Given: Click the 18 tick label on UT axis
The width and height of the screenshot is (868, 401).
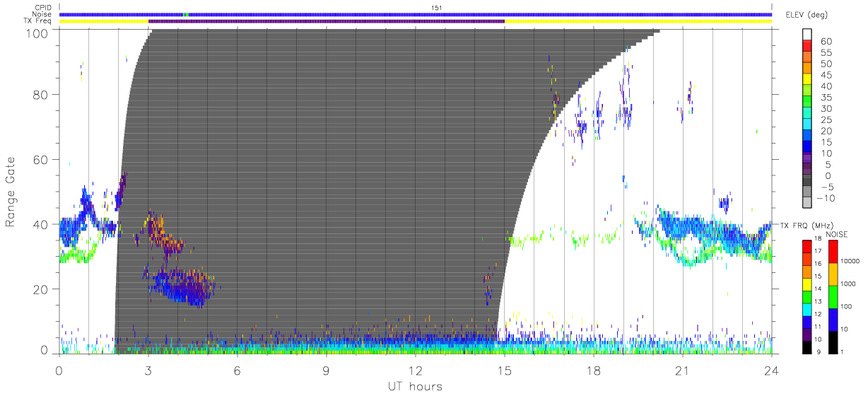Looking at the screenshot, I should 594,370.
